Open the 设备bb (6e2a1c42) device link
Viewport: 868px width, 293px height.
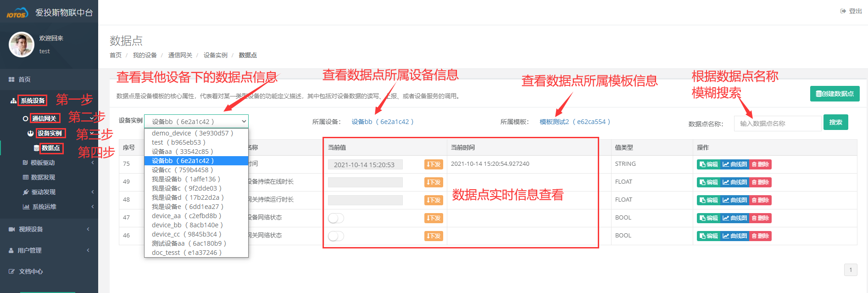383,122
